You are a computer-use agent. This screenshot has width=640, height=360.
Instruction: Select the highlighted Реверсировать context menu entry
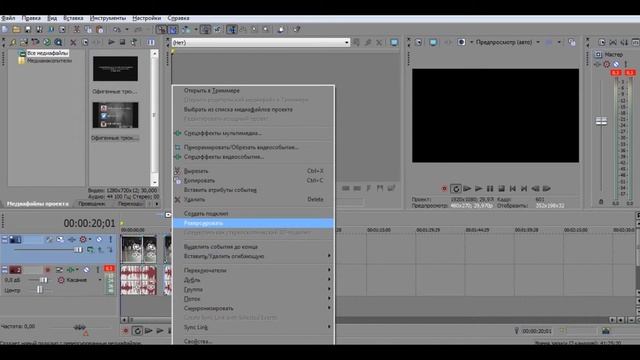point(253,223)
